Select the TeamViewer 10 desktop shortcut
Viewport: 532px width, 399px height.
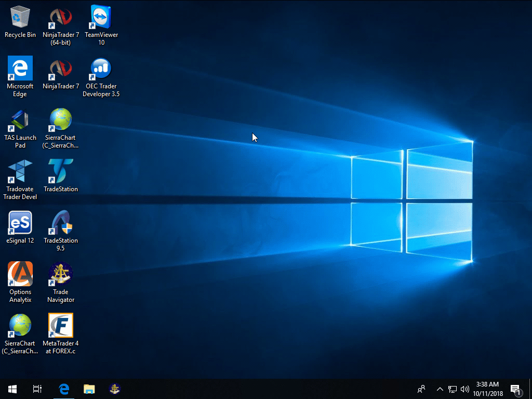point(101,26)
